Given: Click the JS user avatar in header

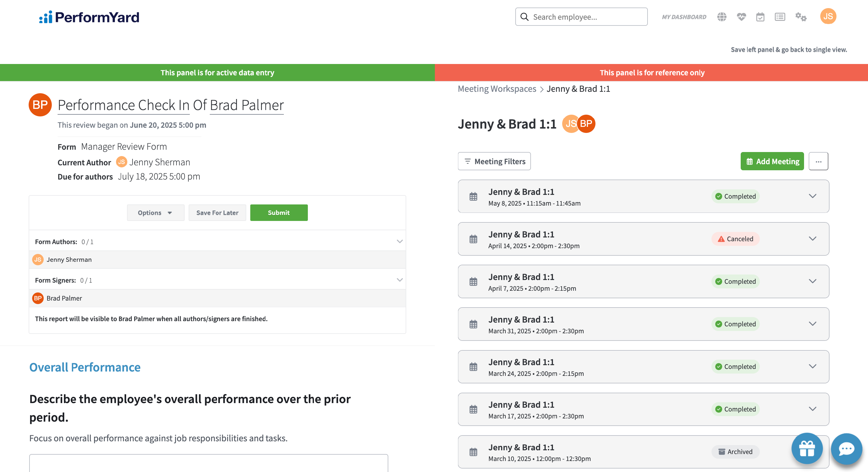Looking at the screenshot, I should coord(828,16).
